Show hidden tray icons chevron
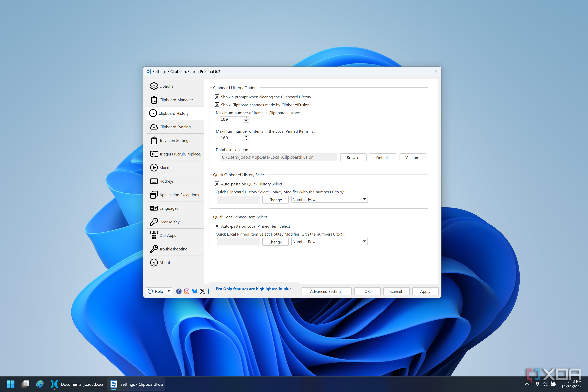The width and height of the screenshot is (588, 392). pos(527,384)
